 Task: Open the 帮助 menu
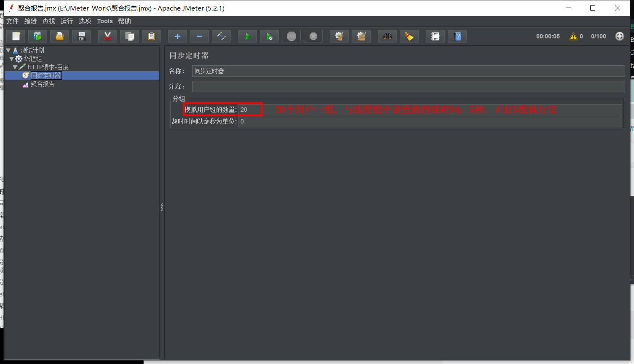pyautogui.click(x=124, y=21)
